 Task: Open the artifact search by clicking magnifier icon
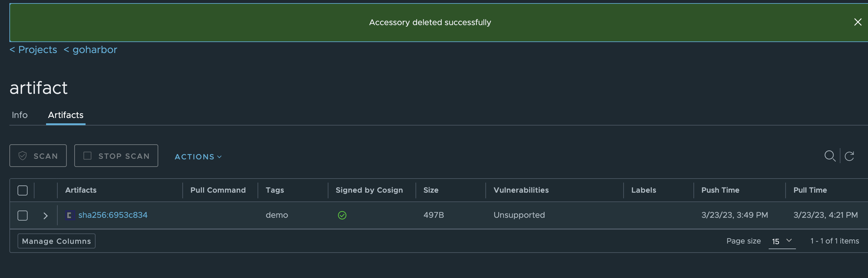click(830, 156)
